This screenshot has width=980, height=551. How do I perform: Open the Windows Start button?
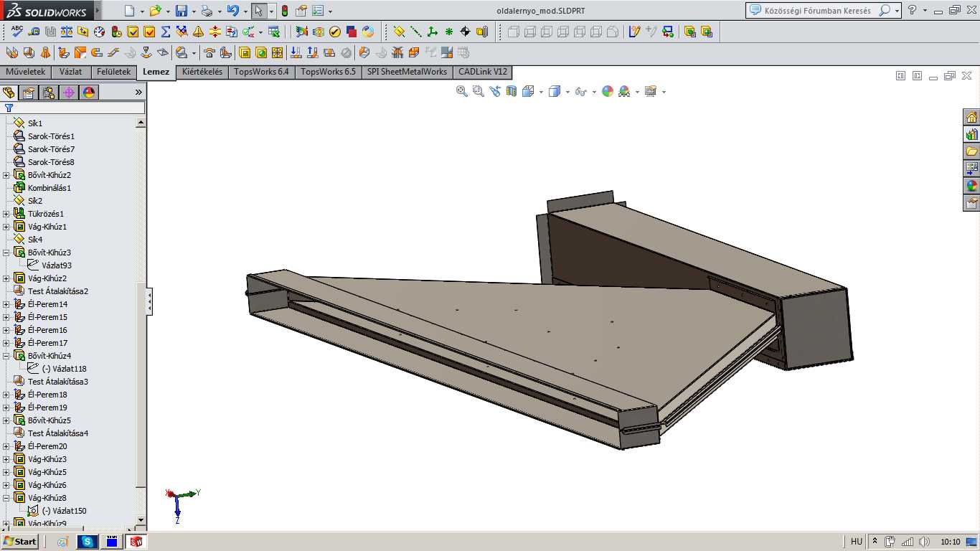(19, 542)
